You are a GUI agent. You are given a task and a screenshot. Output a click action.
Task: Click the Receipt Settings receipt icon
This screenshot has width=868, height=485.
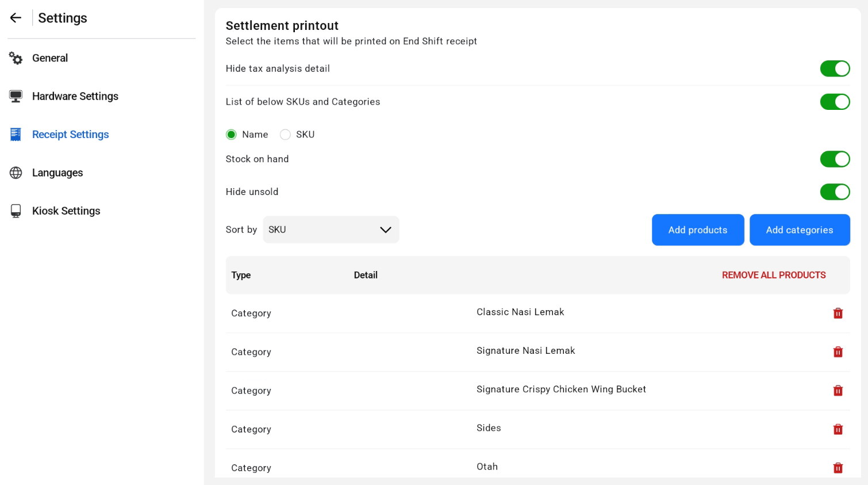pos(16,135)
